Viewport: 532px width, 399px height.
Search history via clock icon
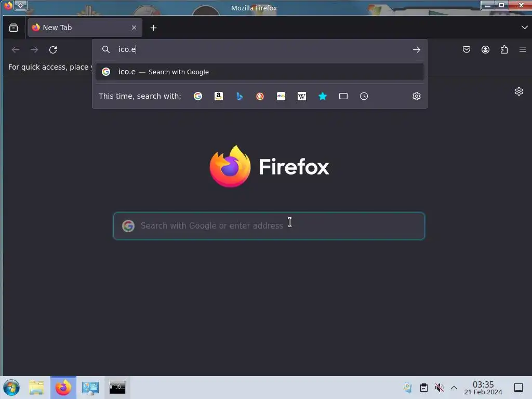(364, 96)
